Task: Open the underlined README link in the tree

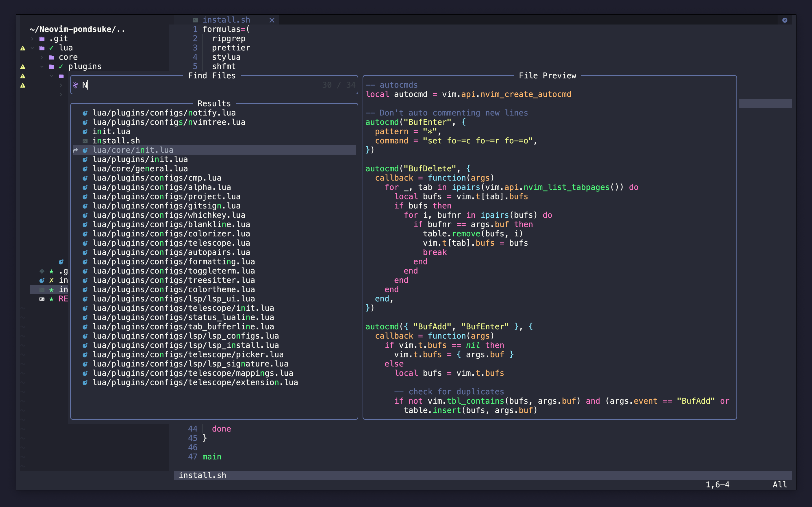Action: tap(63, 299)
